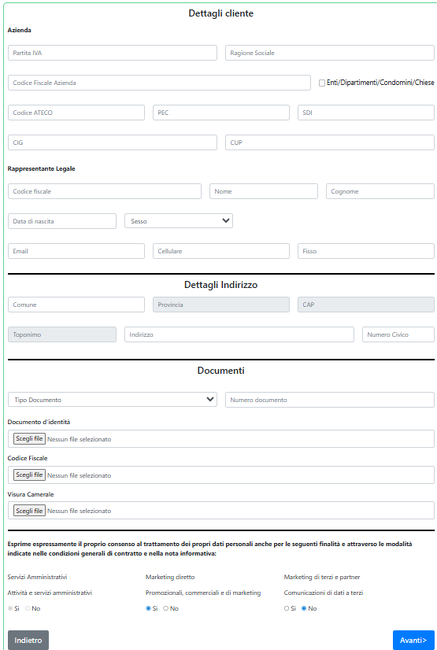
Task: Open the Sesso dropdown
Action: pyautogui.click(x=178, y=221)
